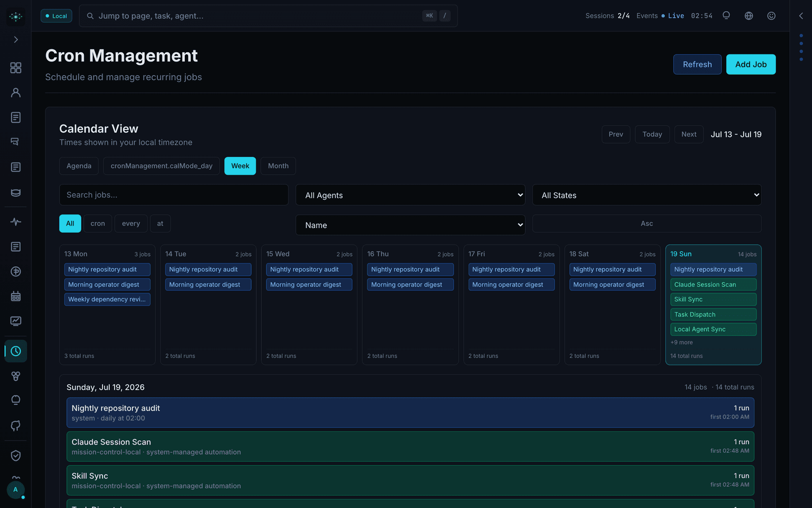812x508 pixels.
Task: Open the Local Agent Sync chip
Action: click(x=713, y=329)
